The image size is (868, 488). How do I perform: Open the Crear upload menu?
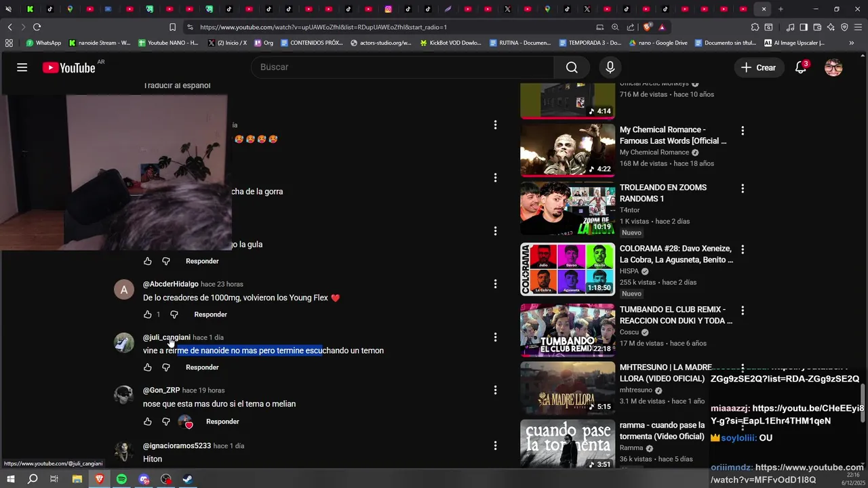(758, 67)
